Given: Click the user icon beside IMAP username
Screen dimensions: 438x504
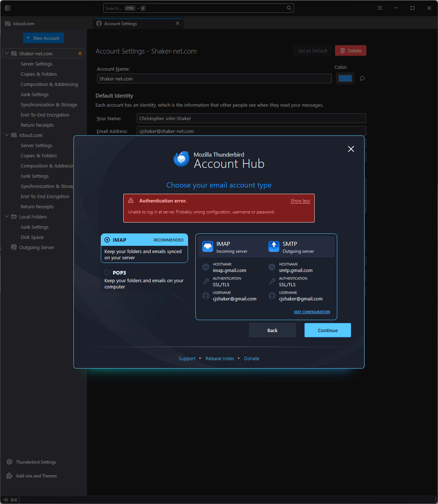Looking at the screenshot, I should (206, 296).
